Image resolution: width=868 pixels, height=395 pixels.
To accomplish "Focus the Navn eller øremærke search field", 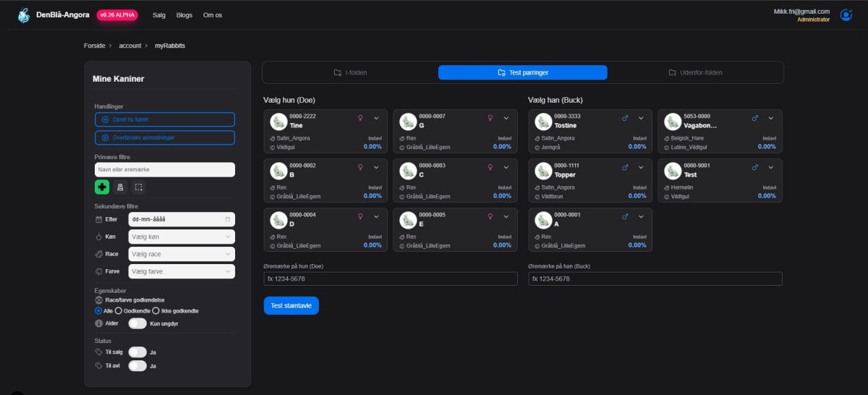I will [x=165, y=169].
